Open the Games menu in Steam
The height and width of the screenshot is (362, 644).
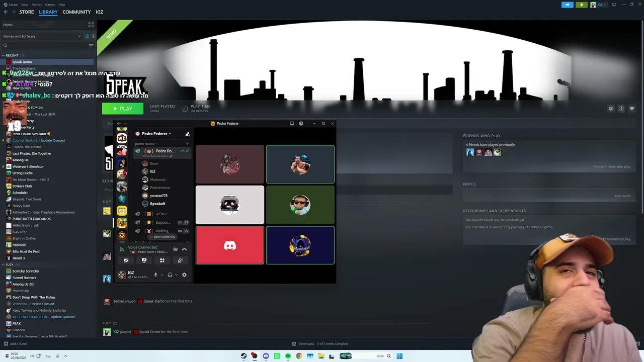tap(50, 5)
